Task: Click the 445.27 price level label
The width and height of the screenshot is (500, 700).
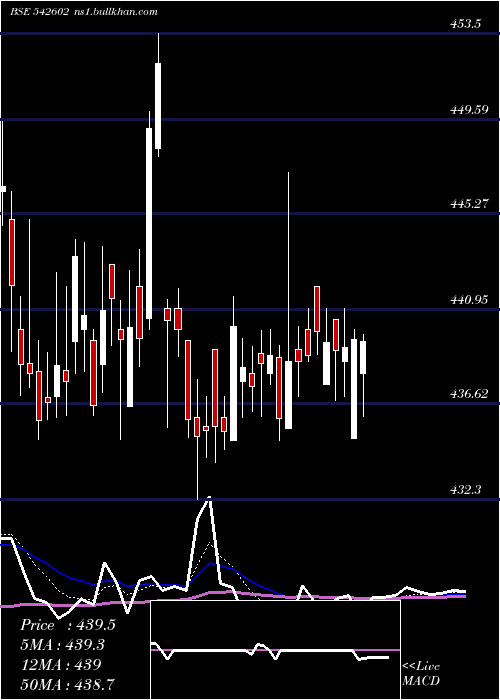Action: pyautogui.click(x=469, y=204)
